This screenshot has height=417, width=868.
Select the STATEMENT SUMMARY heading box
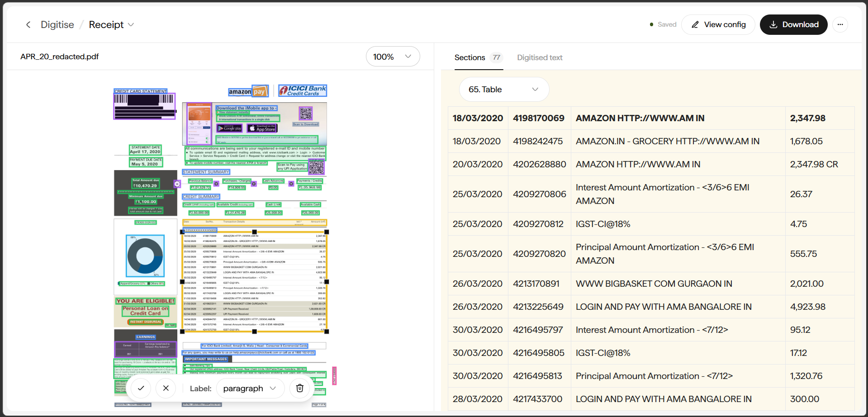206,172
